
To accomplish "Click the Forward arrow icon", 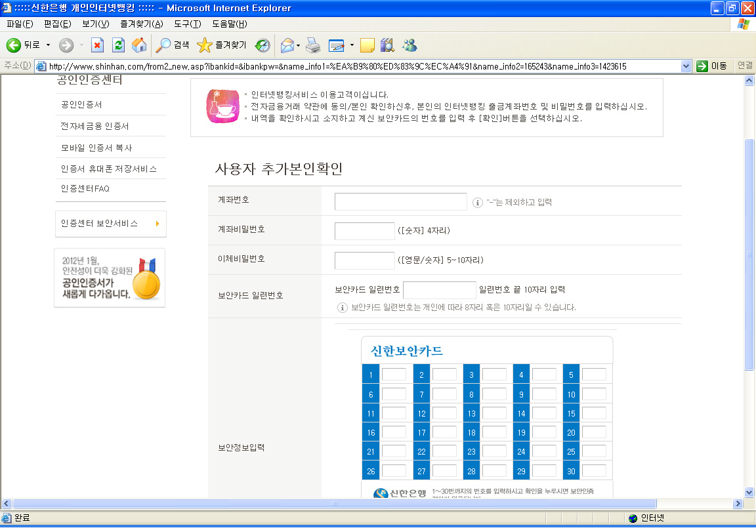I will click(x=66, y=45).
